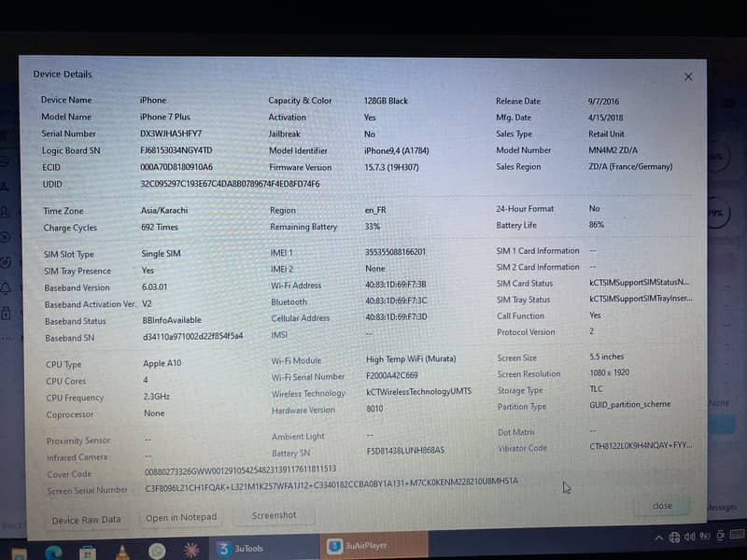Open device details in Notepad
This screenshot has height=560, width=747.
(x=181, y=517)
